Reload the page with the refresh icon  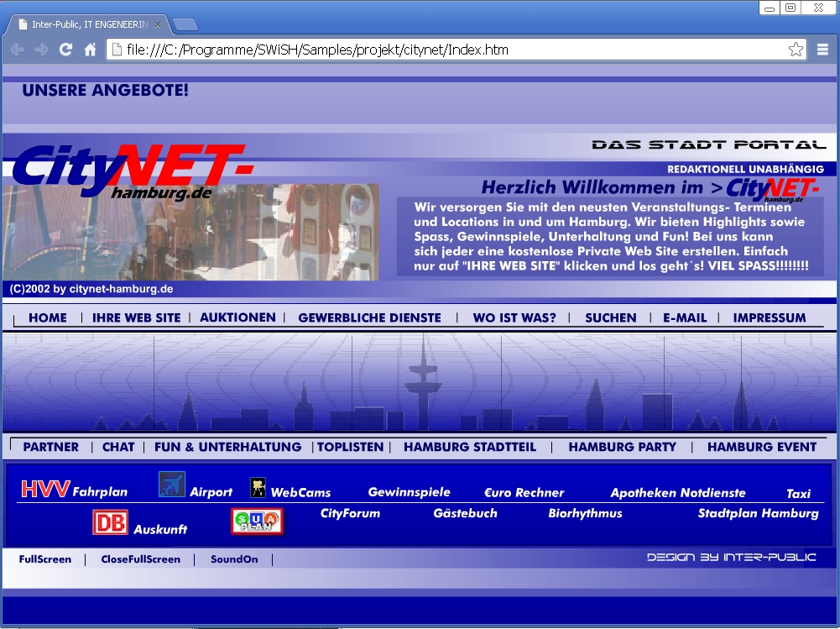pos(65,50)
